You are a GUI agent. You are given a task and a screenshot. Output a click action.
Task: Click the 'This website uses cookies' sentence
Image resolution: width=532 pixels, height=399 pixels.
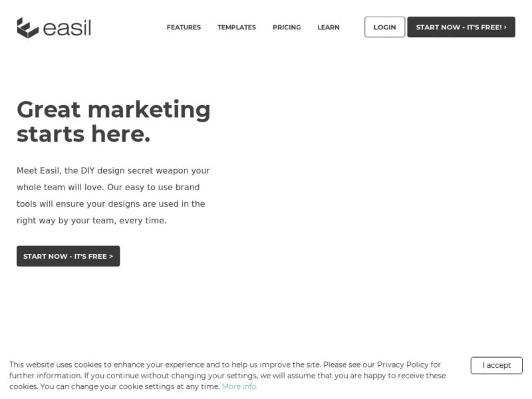tap(60, 364)
